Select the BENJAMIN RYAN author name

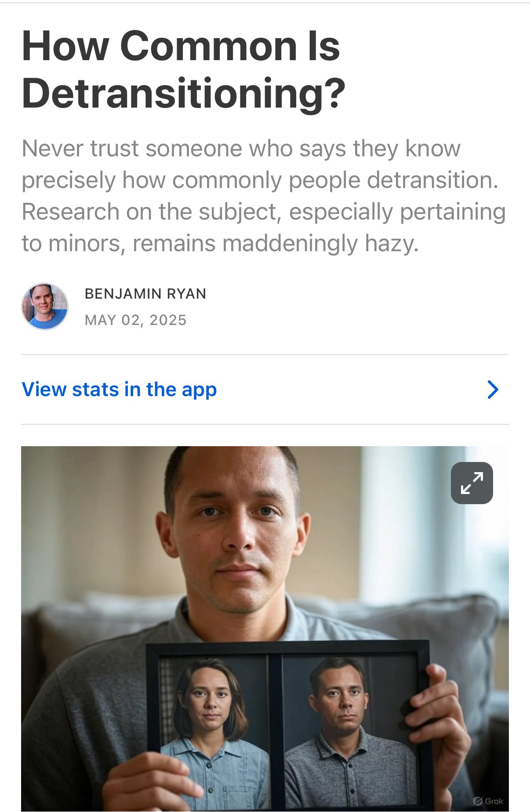tap(145, 293)
